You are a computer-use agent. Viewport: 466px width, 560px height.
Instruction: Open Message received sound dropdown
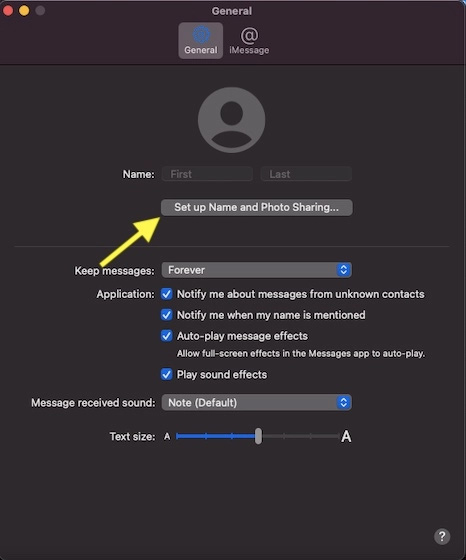pos(257,402)
